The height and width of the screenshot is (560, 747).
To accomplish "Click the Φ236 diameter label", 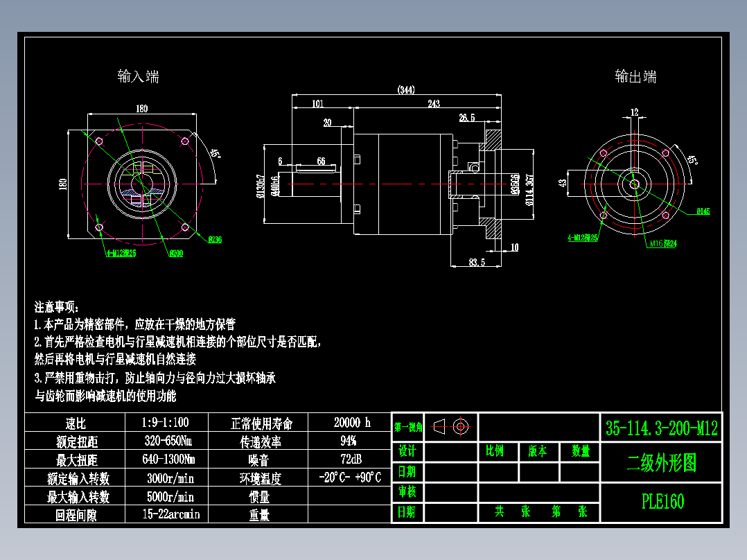I will [215, 239].
